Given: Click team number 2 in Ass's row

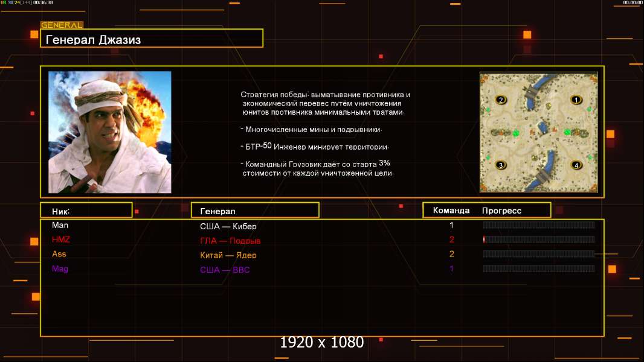Looking at the screenshot, I should point(451,254).
